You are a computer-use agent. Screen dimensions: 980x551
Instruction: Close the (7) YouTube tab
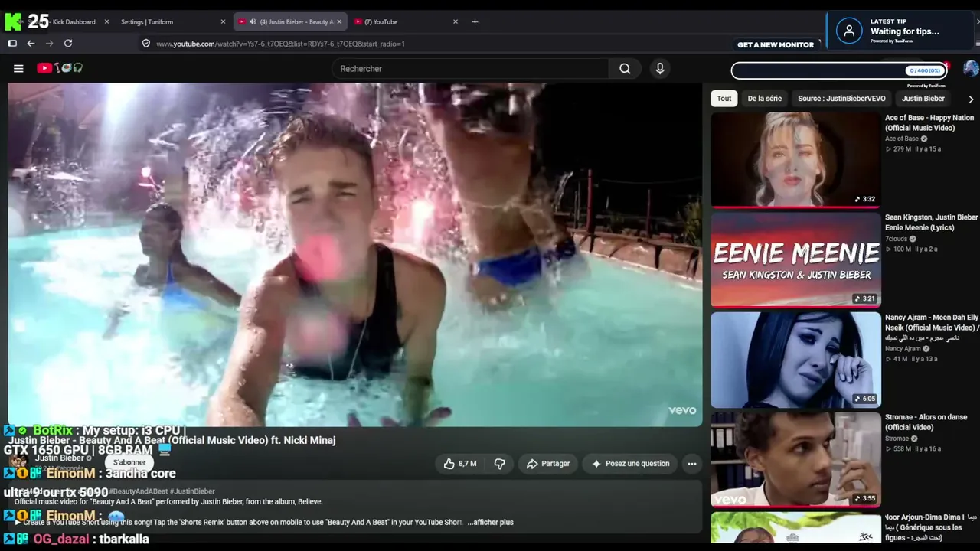pyautogui.click(x=456, y=22)
